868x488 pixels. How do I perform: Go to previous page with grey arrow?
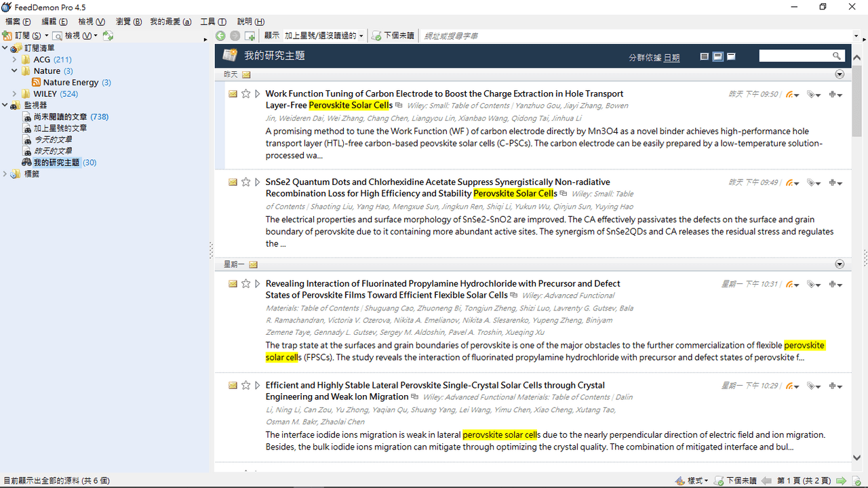tap(766, 481)
